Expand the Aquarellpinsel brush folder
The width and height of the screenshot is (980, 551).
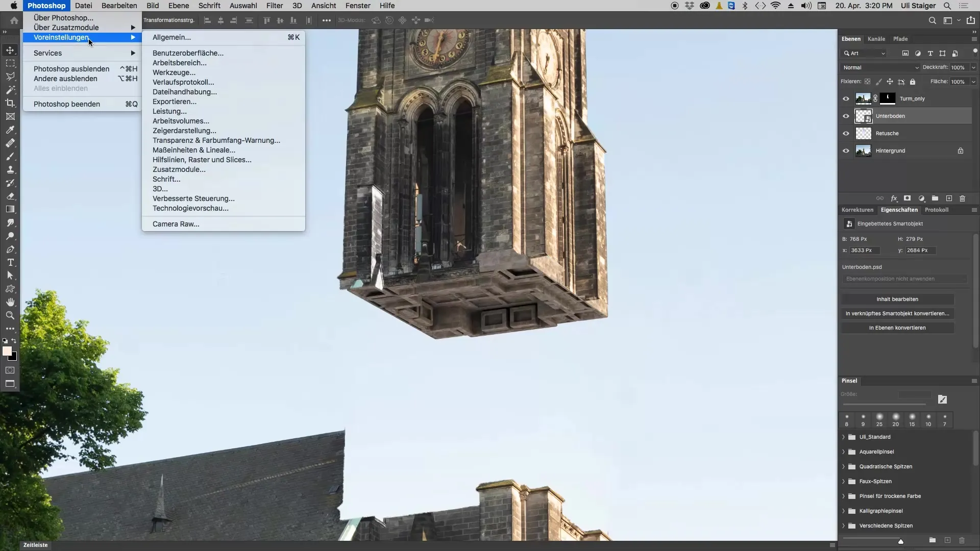843,452
